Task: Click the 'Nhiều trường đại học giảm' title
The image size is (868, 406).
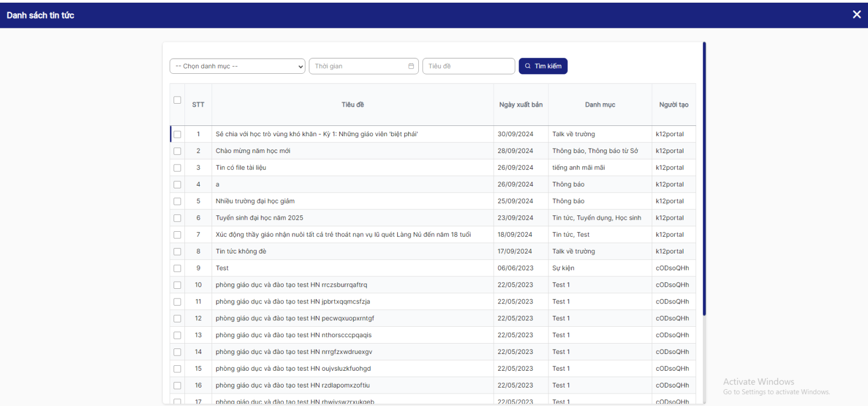Action: tap(255, 201)
